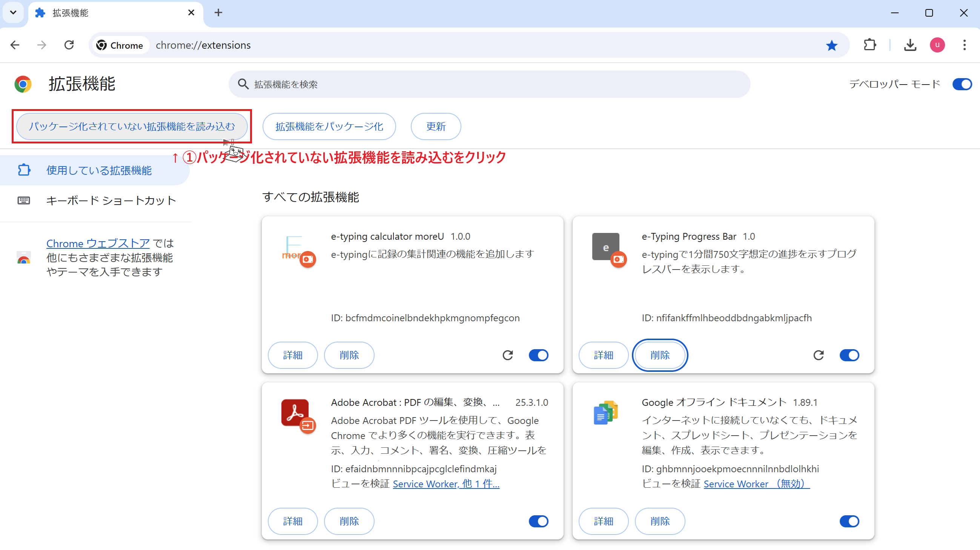Click the すべての拡張機能 heading
980x550 pixels.
point(310,197)
